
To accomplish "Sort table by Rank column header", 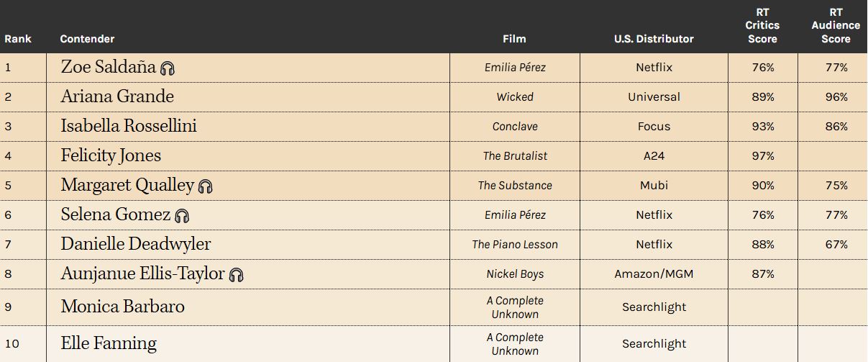I will click(x=18, y=39).
